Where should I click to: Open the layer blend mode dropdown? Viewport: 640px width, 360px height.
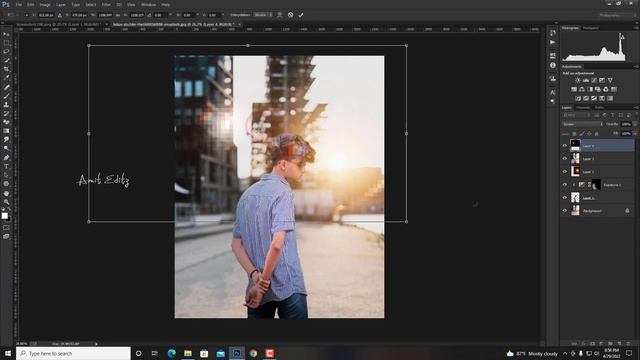coord(582,124)
